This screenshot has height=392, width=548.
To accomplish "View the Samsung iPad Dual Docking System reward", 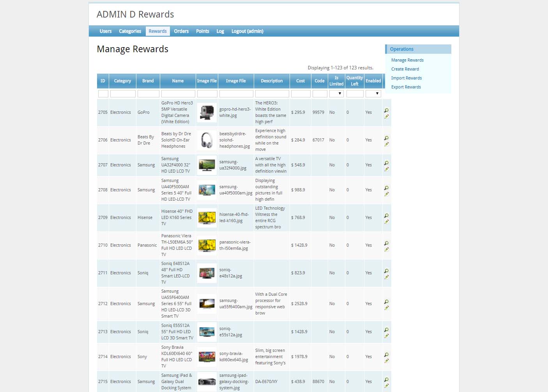I will coord(386,379).
